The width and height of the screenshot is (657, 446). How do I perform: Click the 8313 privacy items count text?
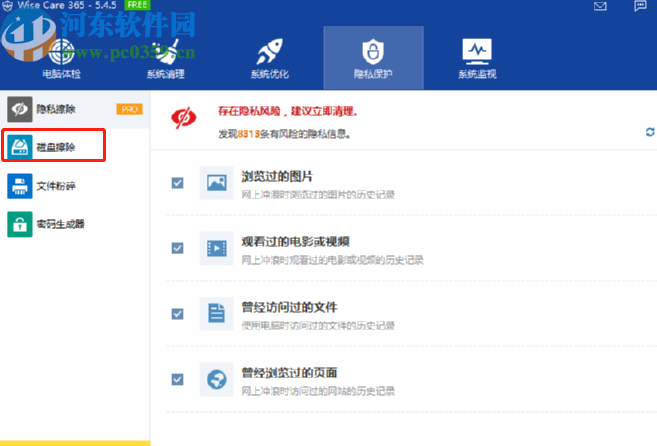(x=248, y=134)
